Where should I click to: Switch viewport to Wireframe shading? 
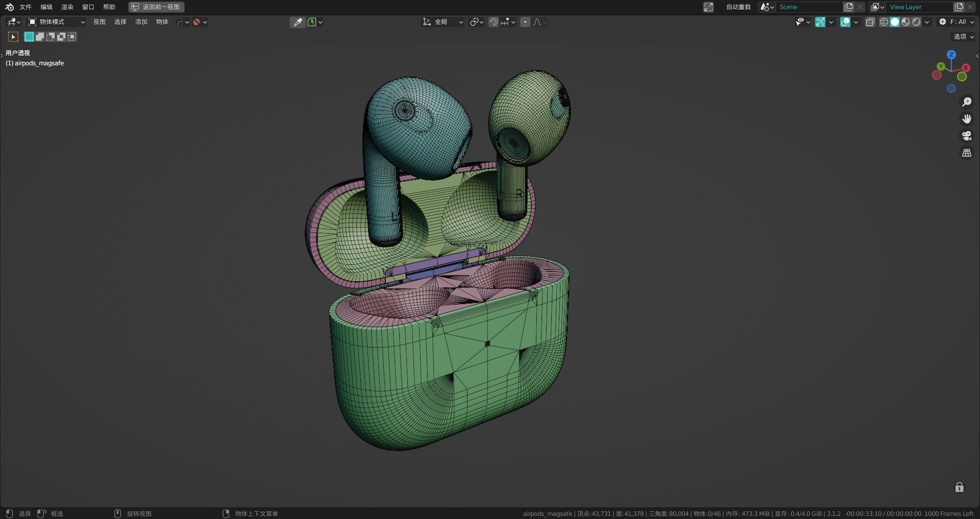point(884,22)
